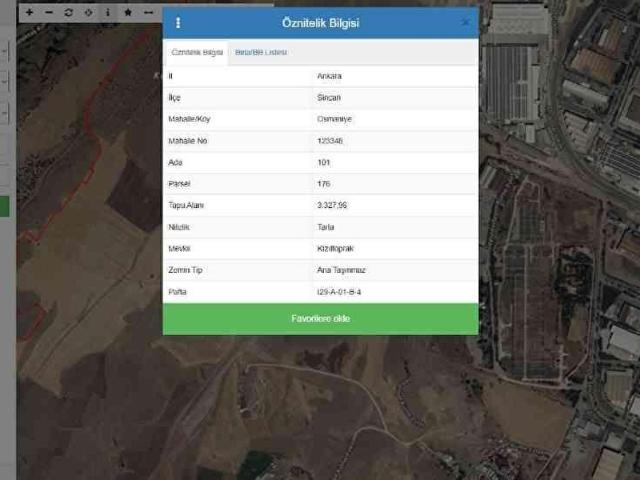640x480 pixels.
Task: Select the info query tool icon
Action: [108, 12]
